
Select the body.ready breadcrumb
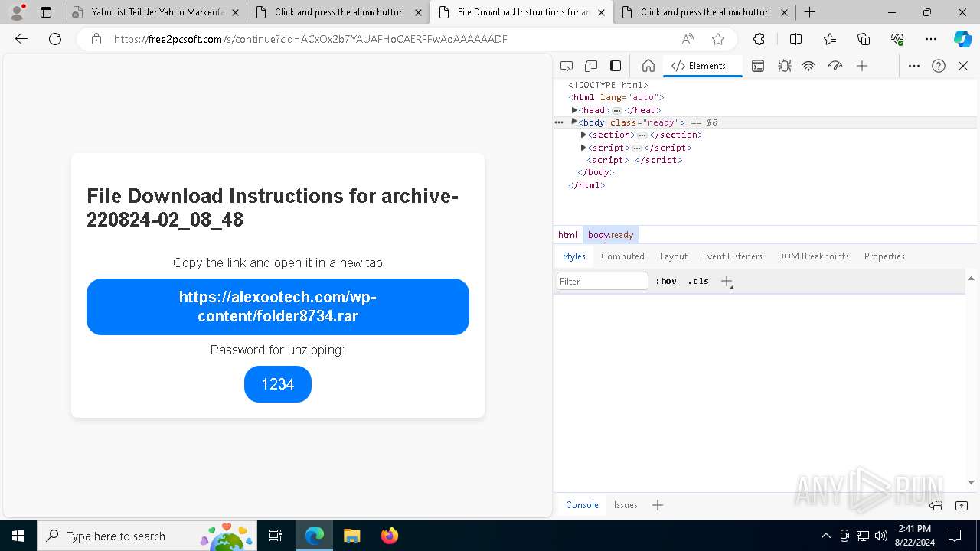610,235
